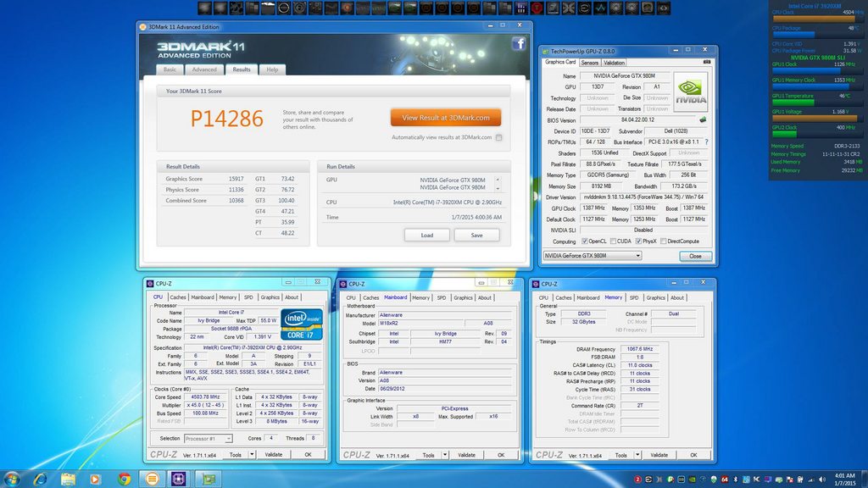Open the Help tab in 3DMark 11

pos(272,69)
